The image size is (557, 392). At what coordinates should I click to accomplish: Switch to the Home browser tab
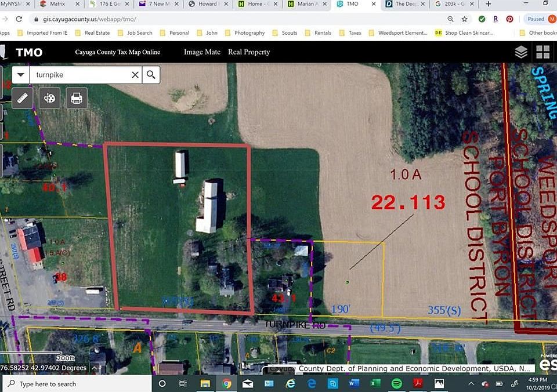pos(258,4)
